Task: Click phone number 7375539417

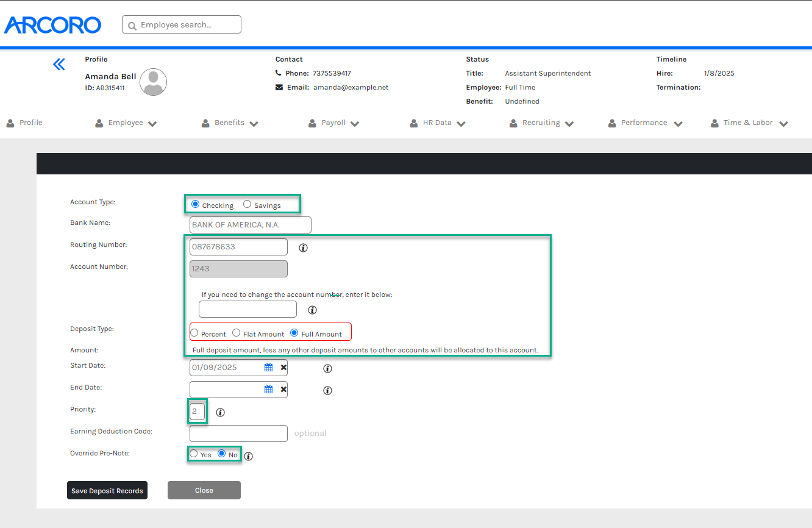Action: (332, 73)
